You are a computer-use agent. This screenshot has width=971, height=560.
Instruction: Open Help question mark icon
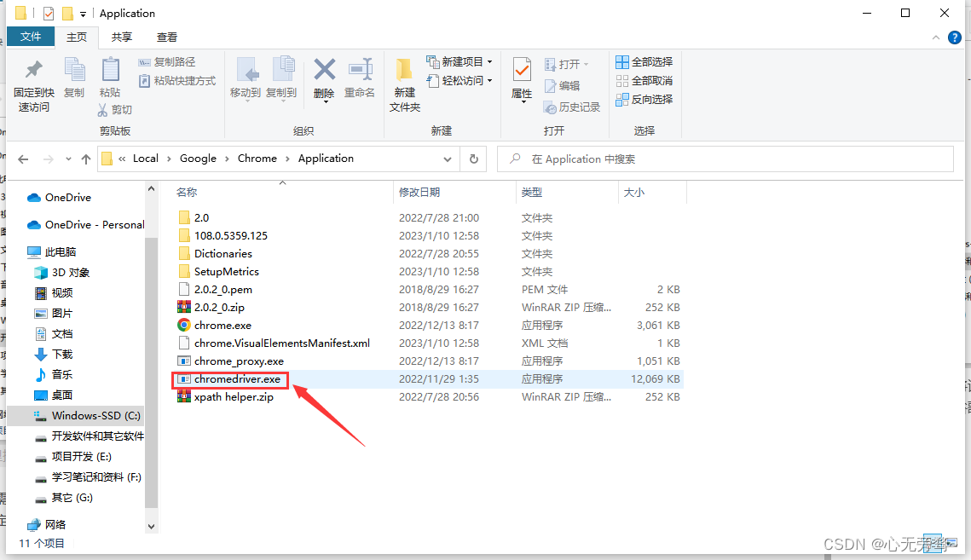pos(955,38)
